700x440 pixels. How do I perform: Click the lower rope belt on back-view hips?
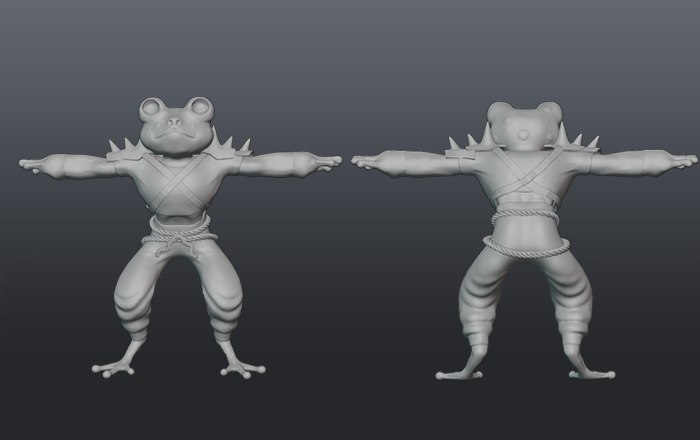tap(525, 245)
